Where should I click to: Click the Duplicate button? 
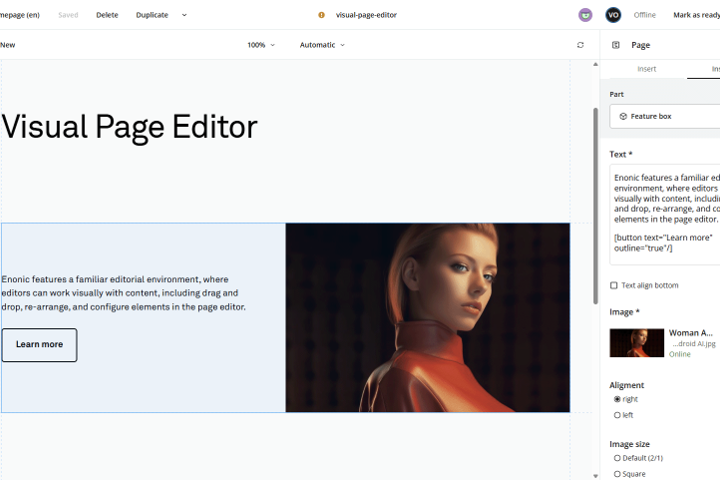[x=152, y=15]
